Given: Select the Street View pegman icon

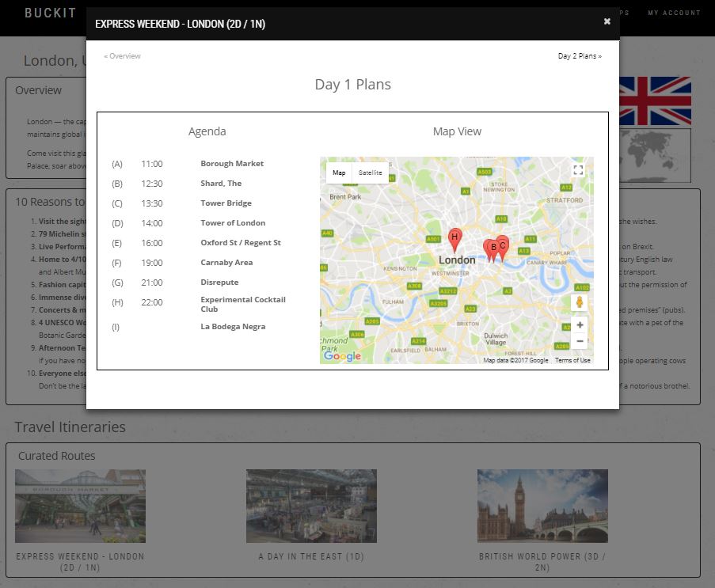Looking at the screenshot, I should pos(579,302).
